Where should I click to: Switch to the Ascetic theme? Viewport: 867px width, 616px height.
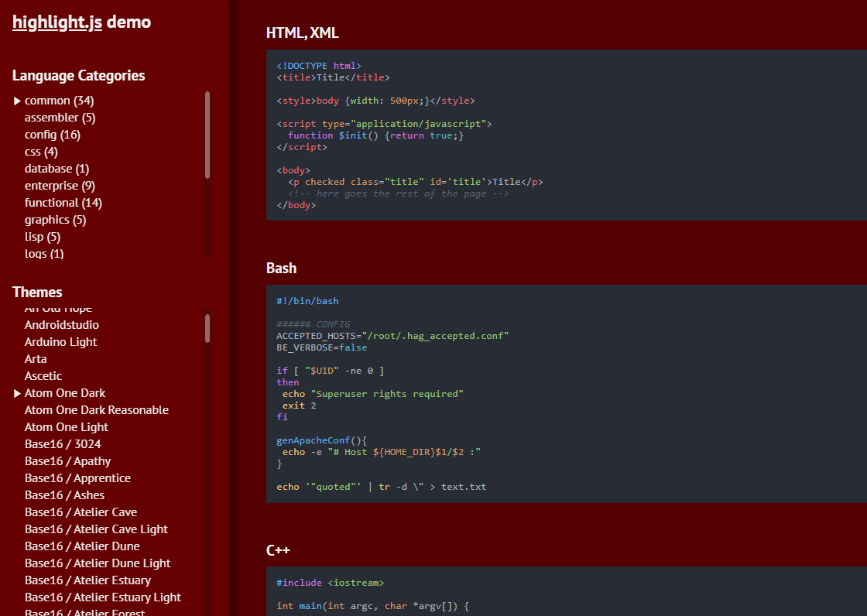pos(43,376)
